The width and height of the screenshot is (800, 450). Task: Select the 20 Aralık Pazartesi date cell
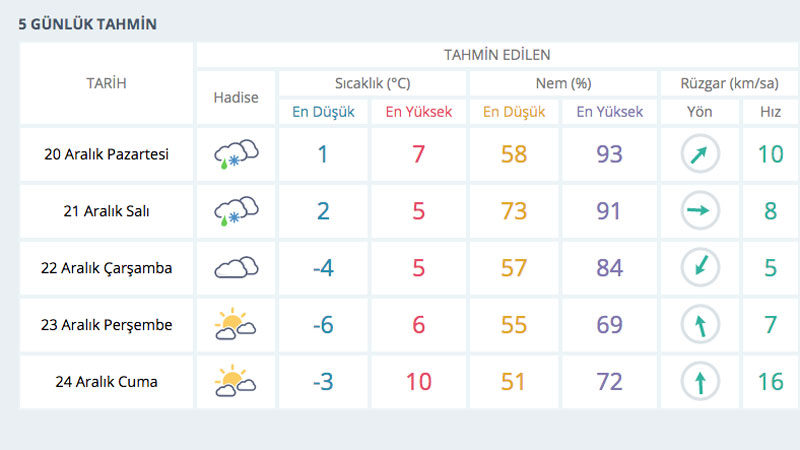click(x=107, y=155)
